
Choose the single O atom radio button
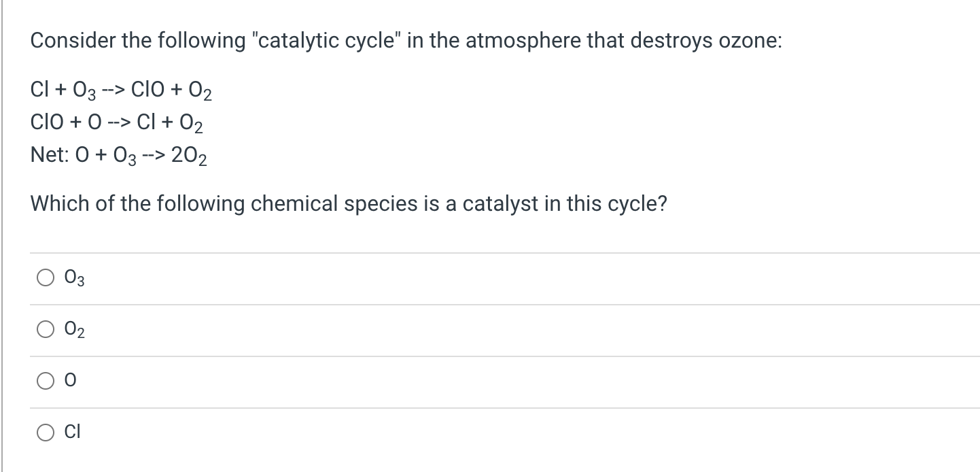pyautogui.click(x=47, y=382)
